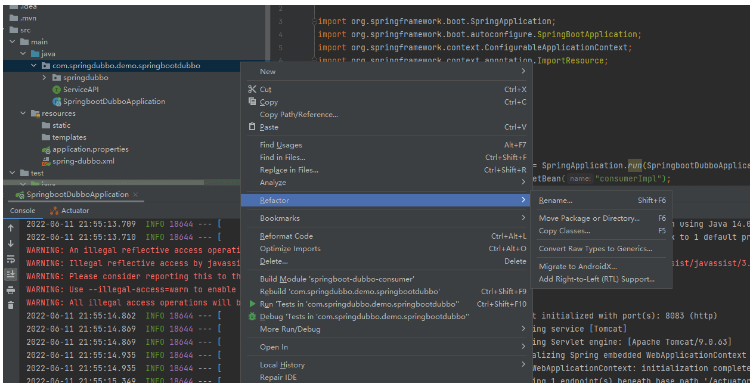Click ImportResource in the import statement
Screen dimensions: 752x383
[572, 60]
